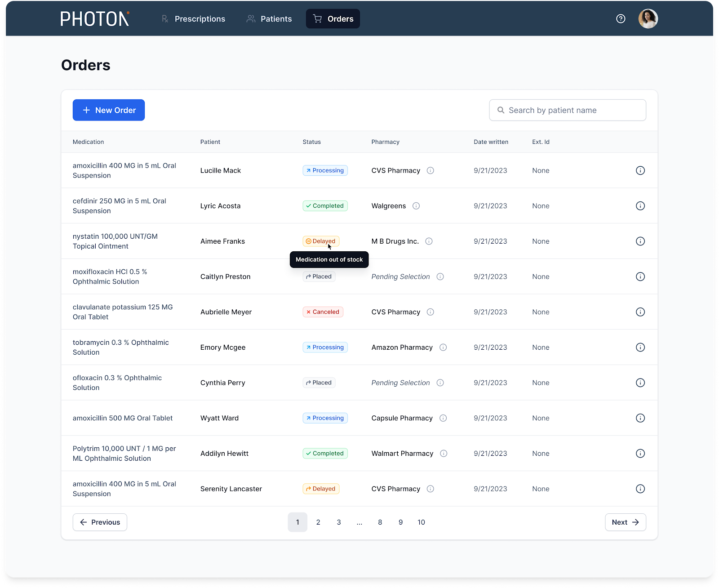Create a New Order
Viewport: 719px width, 588px height.
click(109, 110)
